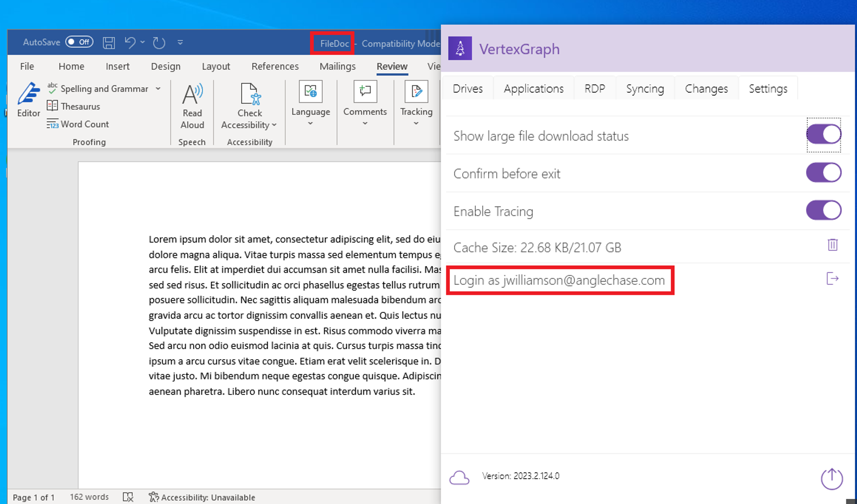Click the Cache Size text
The image size is (857, 504).
537,248
